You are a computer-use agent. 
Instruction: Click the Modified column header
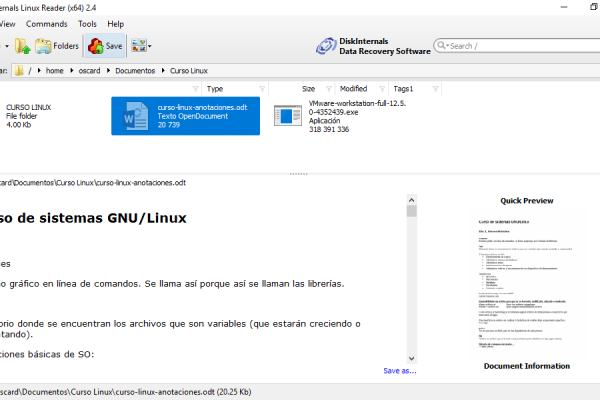click(x=354, y=89)
